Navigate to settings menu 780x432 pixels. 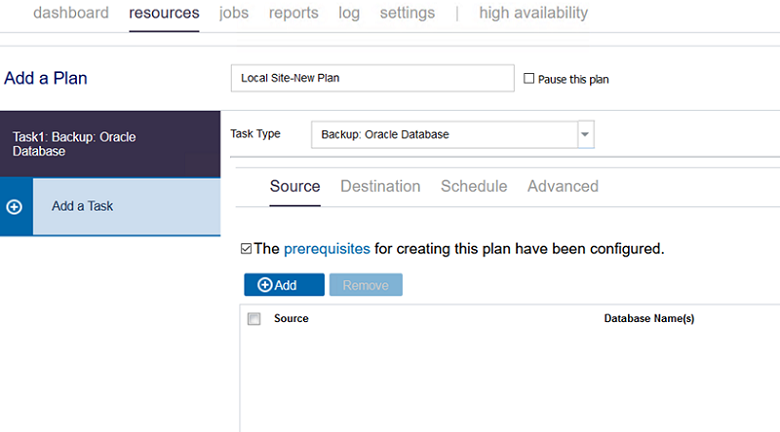[407, 13]
